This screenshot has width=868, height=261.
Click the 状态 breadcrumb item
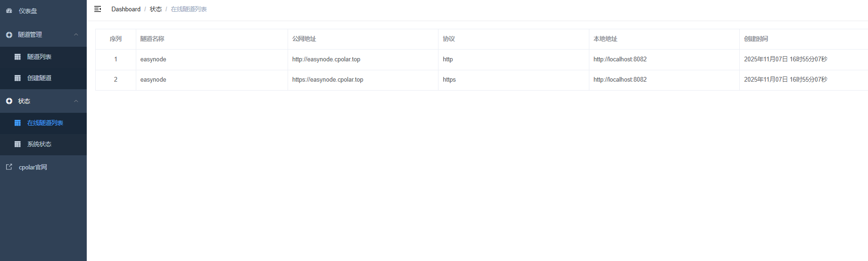point(156,9)
